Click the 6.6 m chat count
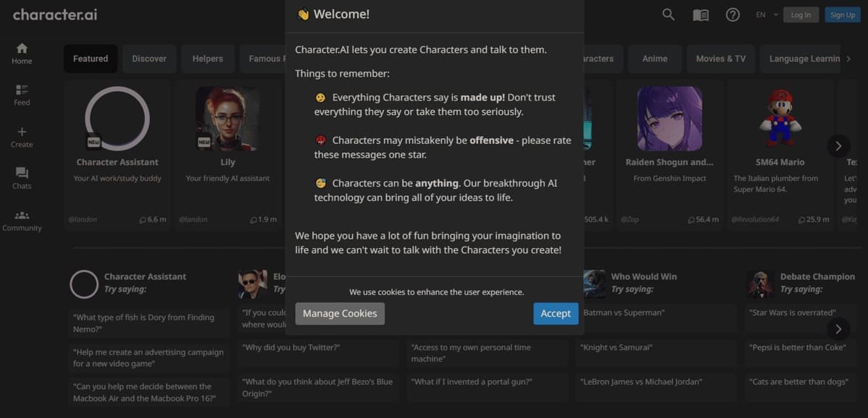 coord(153,219)
